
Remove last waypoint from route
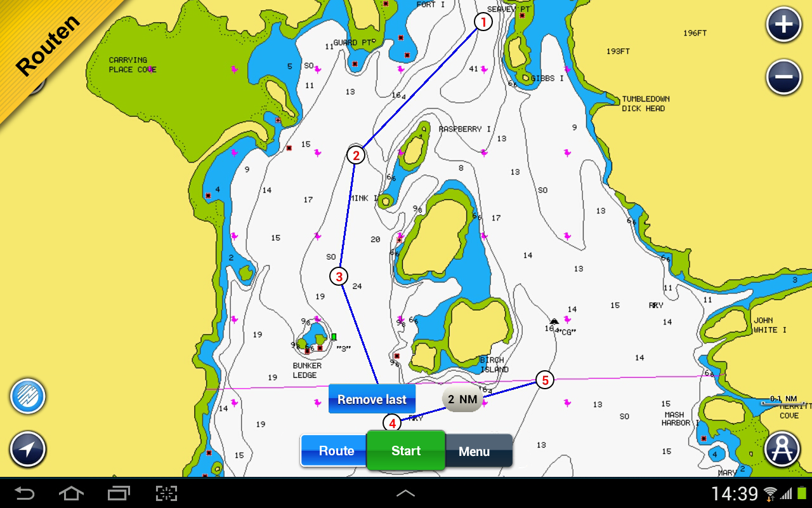click(372, 399)
